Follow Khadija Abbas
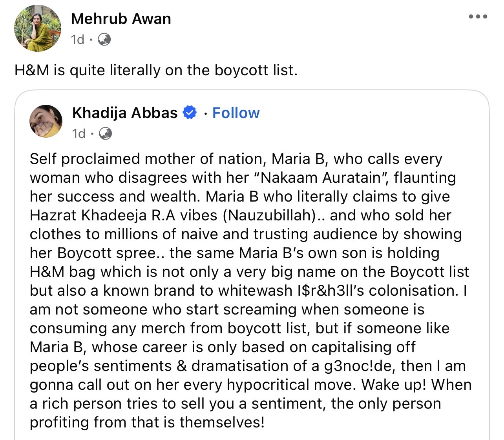This screenshot has height=440, width=504. coord(236,113)
